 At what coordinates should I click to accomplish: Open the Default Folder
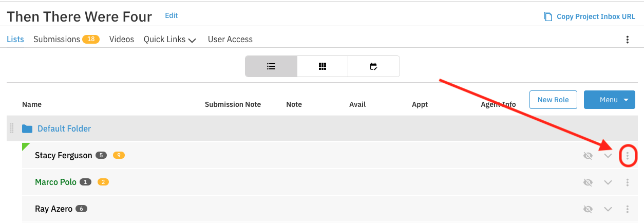pyautogui.click(x=64, y=128)
